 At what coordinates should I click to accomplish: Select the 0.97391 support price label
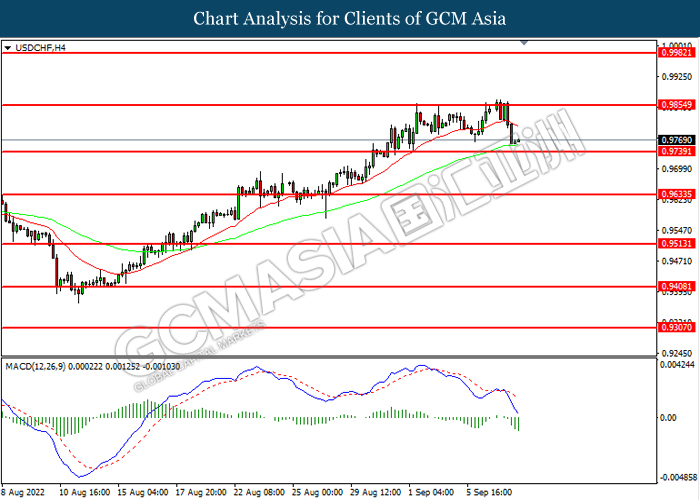coord(676,151)
